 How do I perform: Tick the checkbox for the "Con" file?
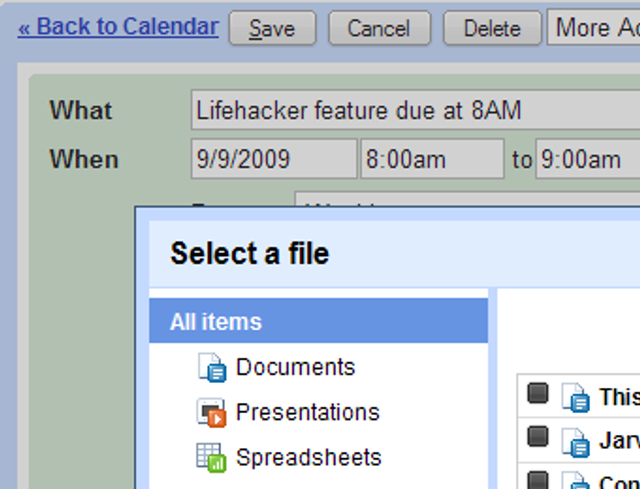[538, 478]
